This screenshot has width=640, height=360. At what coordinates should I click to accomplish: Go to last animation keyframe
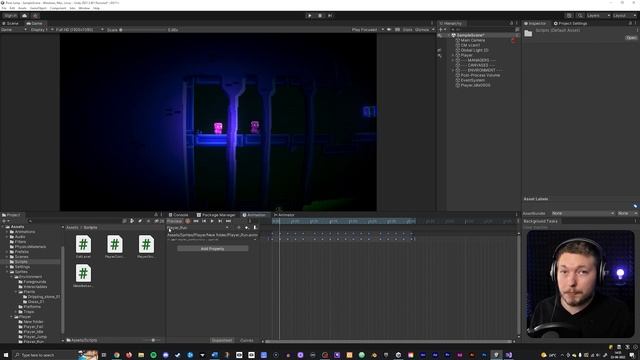click(228, 221)
